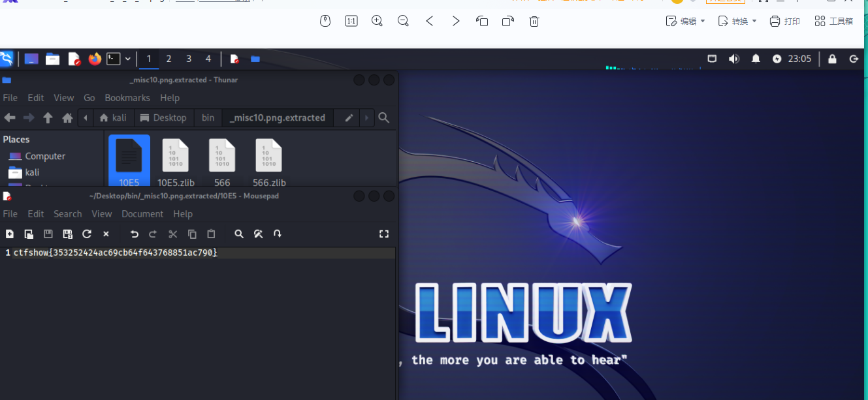Screen dimensions: 868x400
Task: Open Thunar Edit menu
Action: click(36, 98)
